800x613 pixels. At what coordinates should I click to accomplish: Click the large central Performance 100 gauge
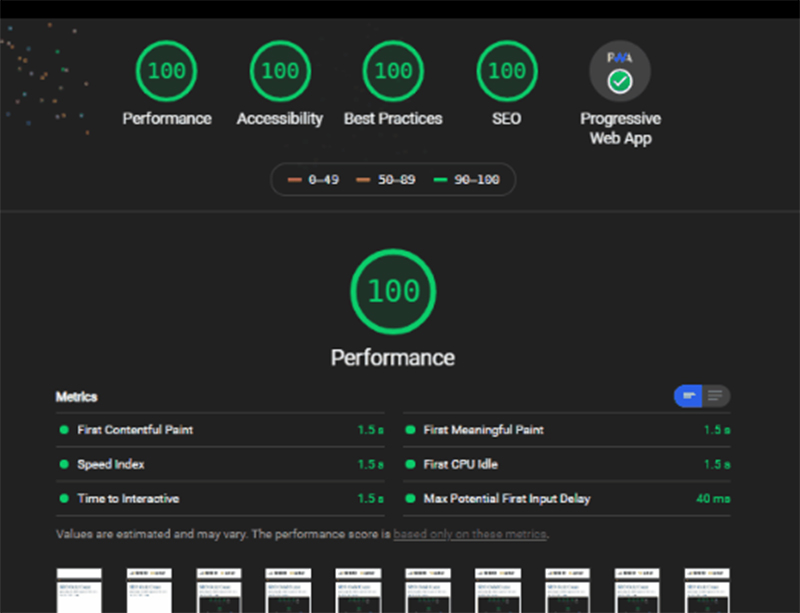tap(393, 292)
